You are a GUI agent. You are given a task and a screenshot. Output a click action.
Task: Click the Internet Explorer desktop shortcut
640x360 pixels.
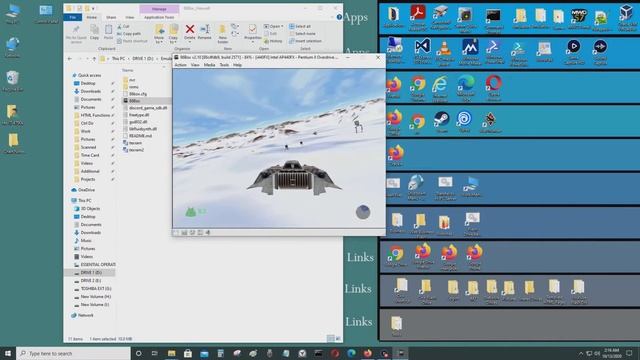[440, 88]
